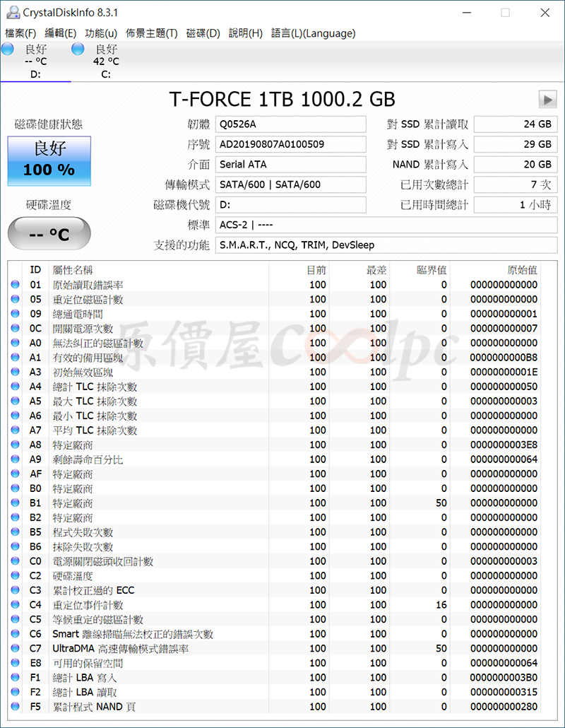The image size is (565, 728).
Task: Select the 剩餘壽命百分比 attribute row
Action: [275, 459]
